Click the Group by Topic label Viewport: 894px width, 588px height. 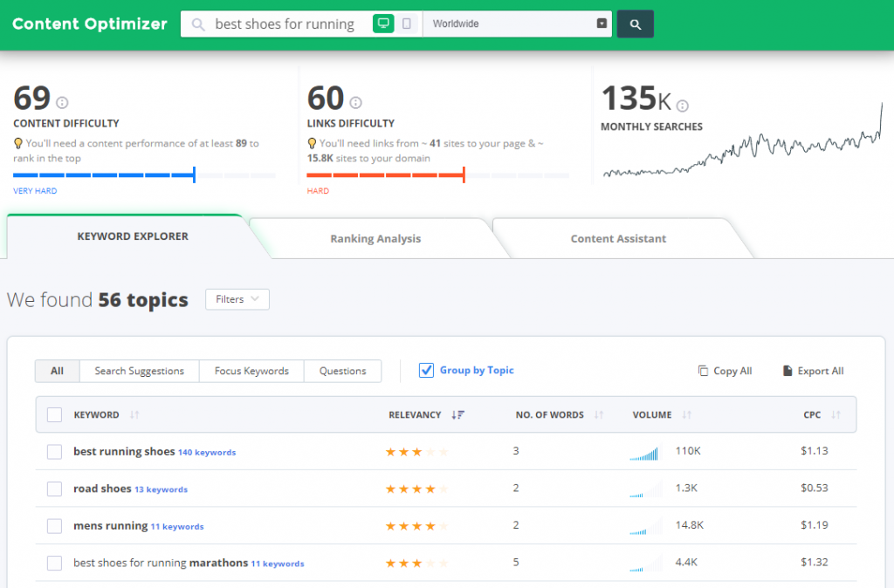pyautogui.click(x=477, y=371)
